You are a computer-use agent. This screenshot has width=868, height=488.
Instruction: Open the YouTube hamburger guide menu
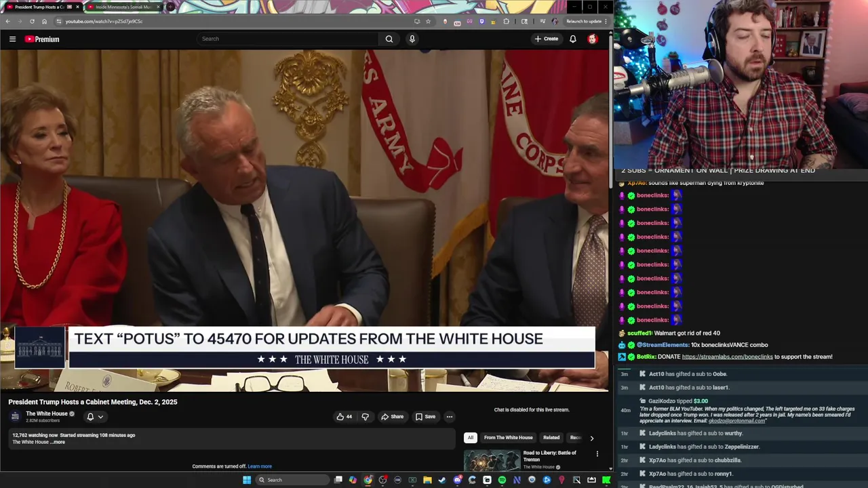12,39
